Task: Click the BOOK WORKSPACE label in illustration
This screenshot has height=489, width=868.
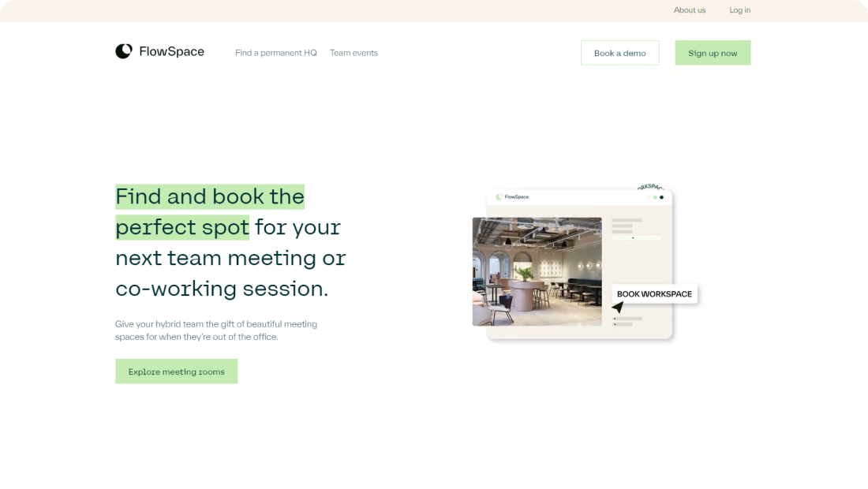Action: 654,293
